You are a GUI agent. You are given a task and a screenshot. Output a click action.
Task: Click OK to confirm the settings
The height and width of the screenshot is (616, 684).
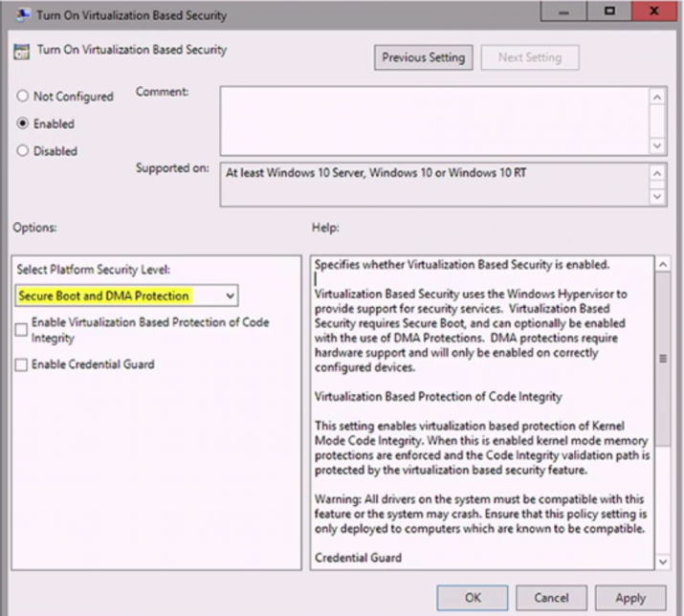[473, 598]
